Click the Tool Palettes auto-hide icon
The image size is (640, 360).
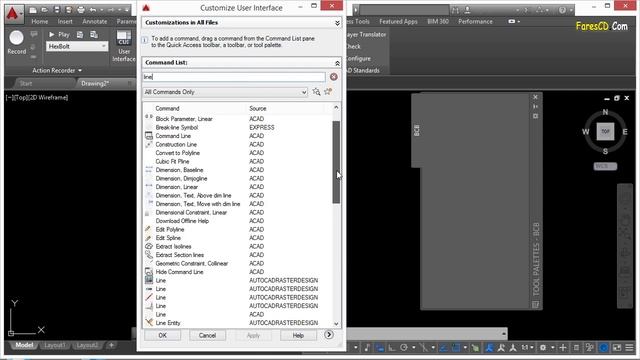point(536,107)
